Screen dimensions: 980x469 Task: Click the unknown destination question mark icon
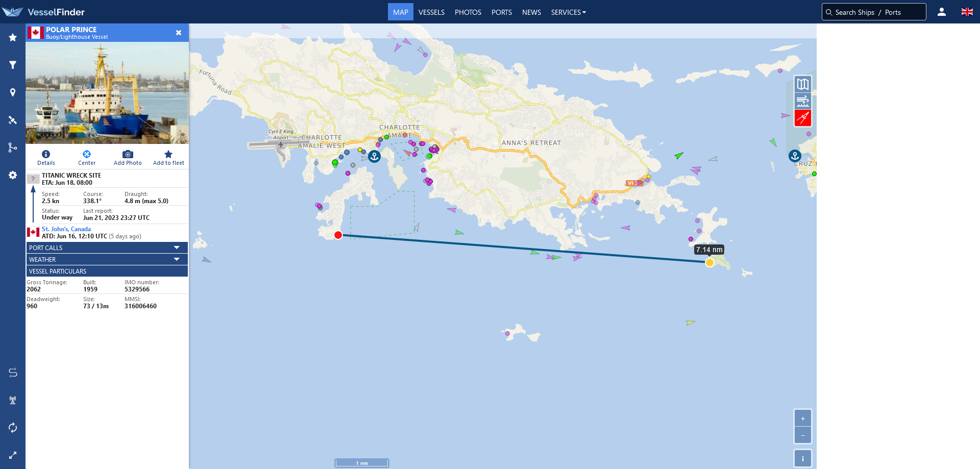point(33,179)
